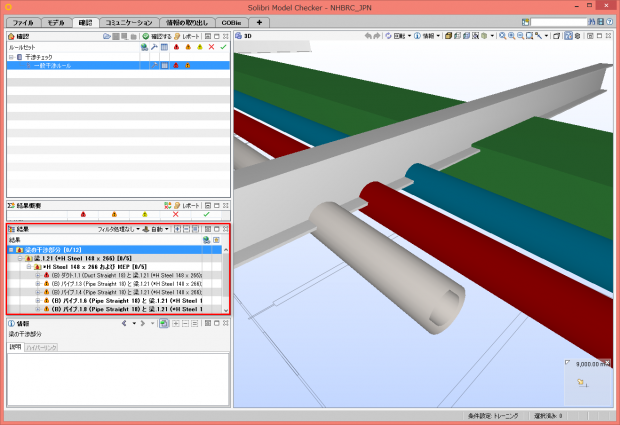
Task: Collapse the 干渉チェック ruleset node
Action: (12, 57)
